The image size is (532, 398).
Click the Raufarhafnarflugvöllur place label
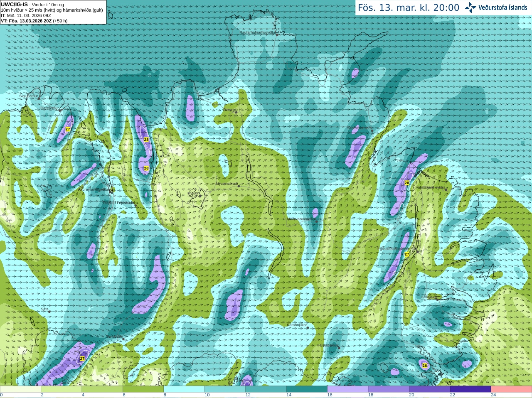click(x=258, y=32)
